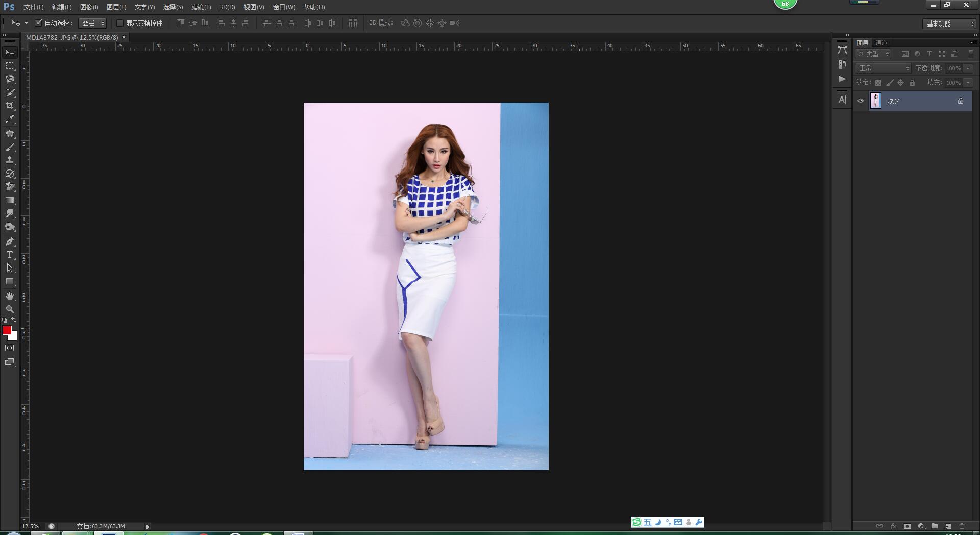Create a new layer
Viewport: 980px width, 535px height.
point(948,526)
